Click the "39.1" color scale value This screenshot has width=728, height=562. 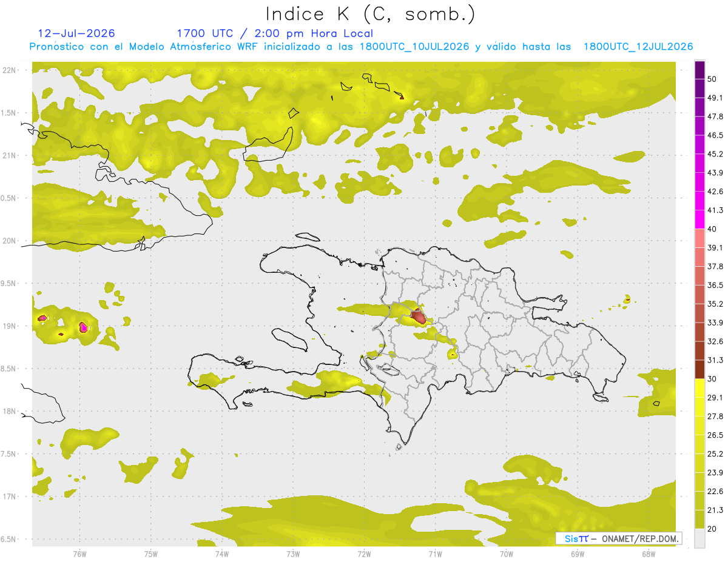(x=715, y=247)
